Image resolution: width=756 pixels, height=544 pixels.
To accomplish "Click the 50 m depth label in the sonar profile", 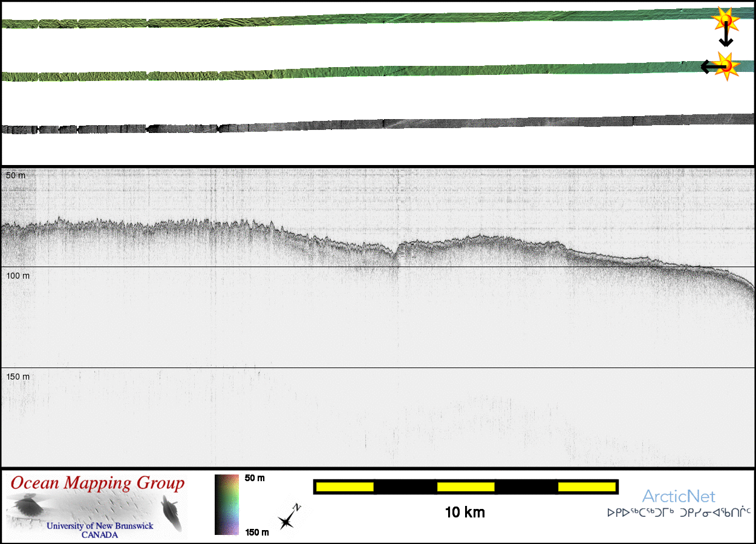I will coord(15,175).
